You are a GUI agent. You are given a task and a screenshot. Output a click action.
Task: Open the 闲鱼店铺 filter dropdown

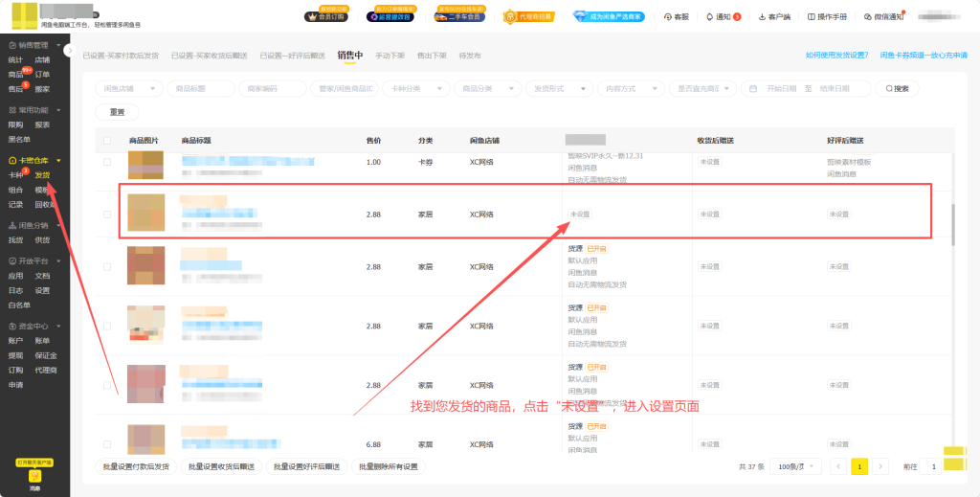(x=129, y=89)
